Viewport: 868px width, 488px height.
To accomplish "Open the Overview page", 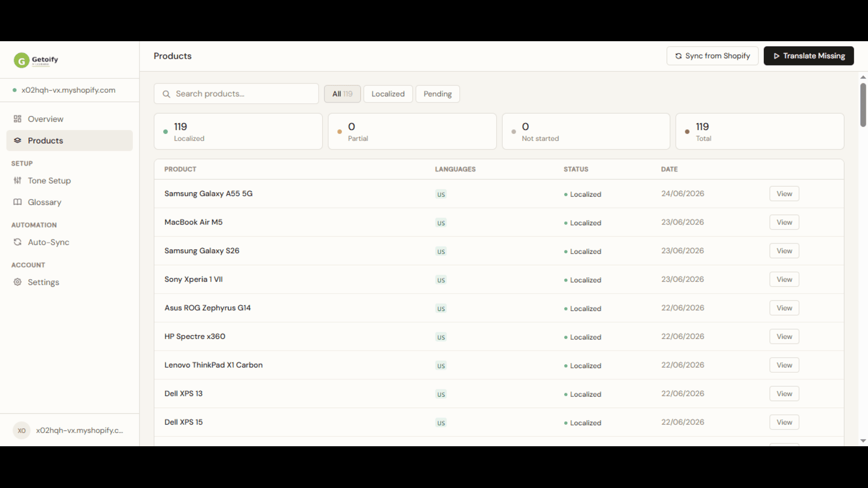I will tap(69, 119).
